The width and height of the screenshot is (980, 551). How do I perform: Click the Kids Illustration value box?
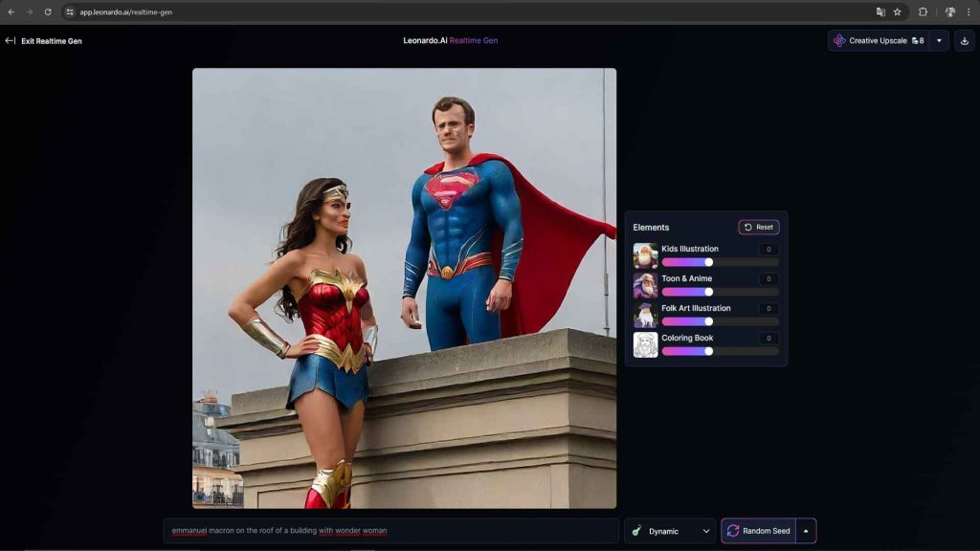(768, 250)
